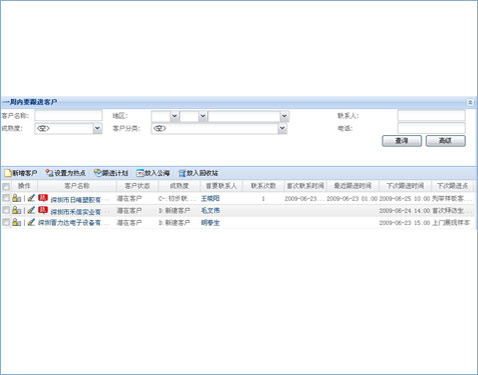Click the "2009-06-23 15:00" next follow-up cell
This screenshot has height=375, width=478.
tap(405, 223)
